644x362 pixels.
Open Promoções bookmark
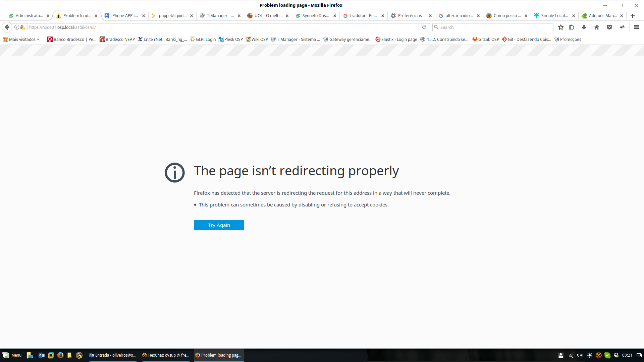click(568, 39)
